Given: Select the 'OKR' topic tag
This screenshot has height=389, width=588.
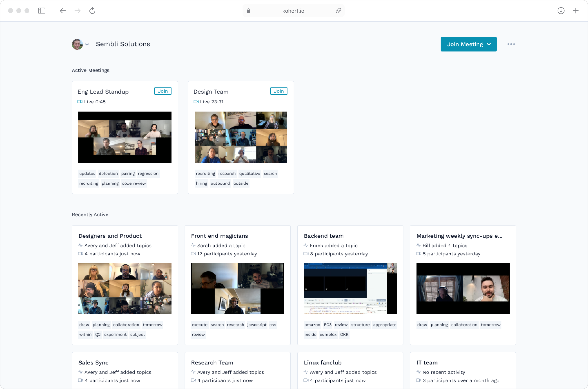Looking at the screenshot, I should click(x=344, y=335).
